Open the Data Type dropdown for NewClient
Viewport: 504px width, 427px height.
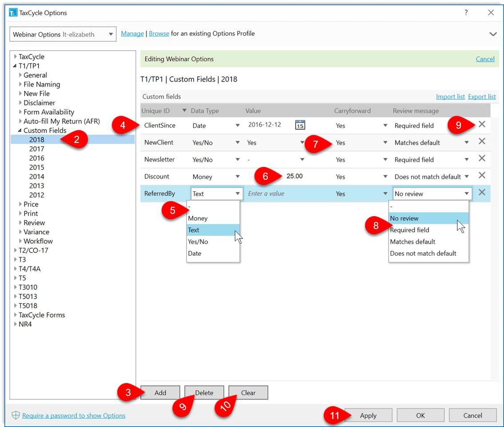click(238, 142)
